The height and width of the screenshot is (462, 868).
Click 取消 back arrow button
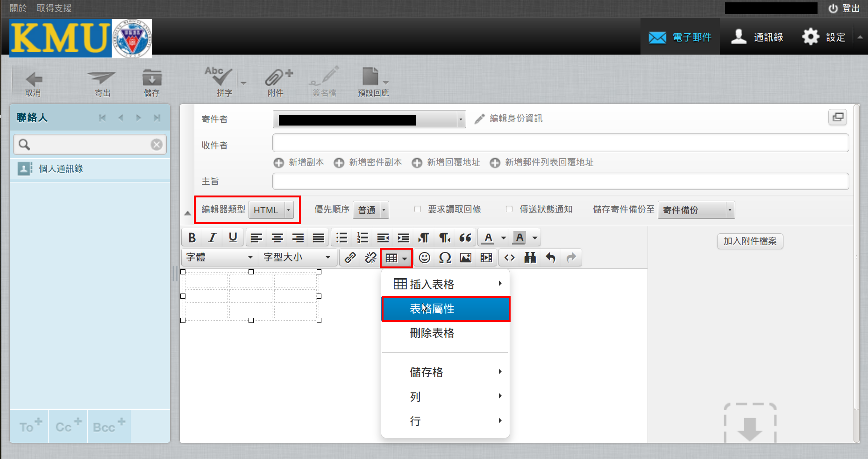33,84
